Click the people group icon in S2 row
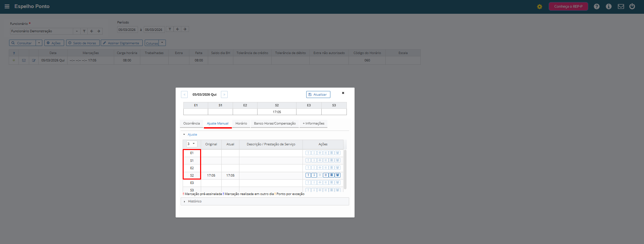The width and height of the screenshot is (644, 244). click(338, 175)
